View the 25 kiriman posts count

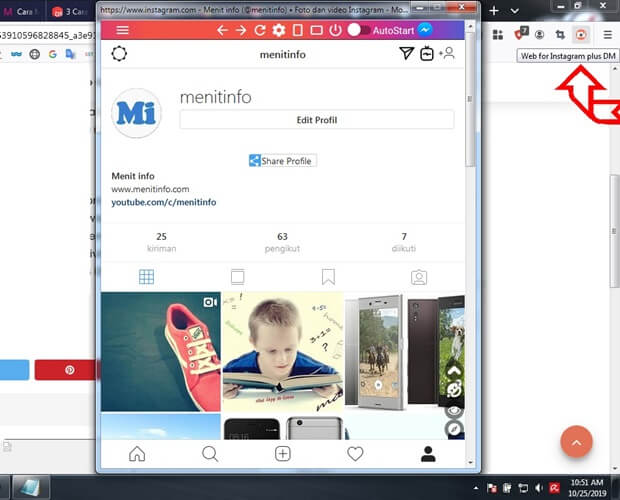pos(161,242)
